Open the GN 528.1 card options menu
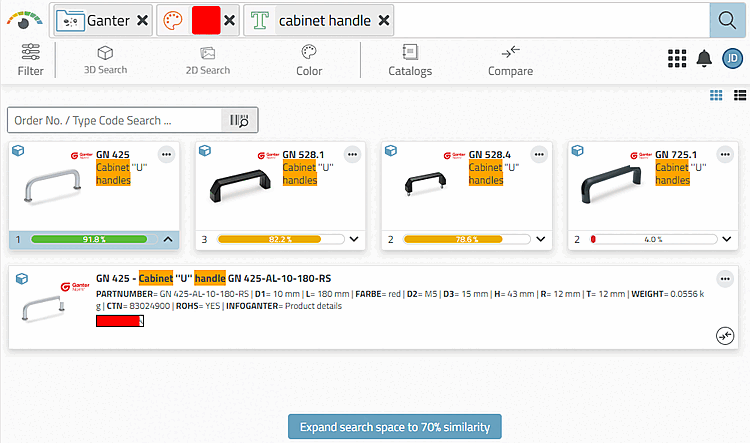Viewport: 750px width, 443px height. (x=353, y=155)
